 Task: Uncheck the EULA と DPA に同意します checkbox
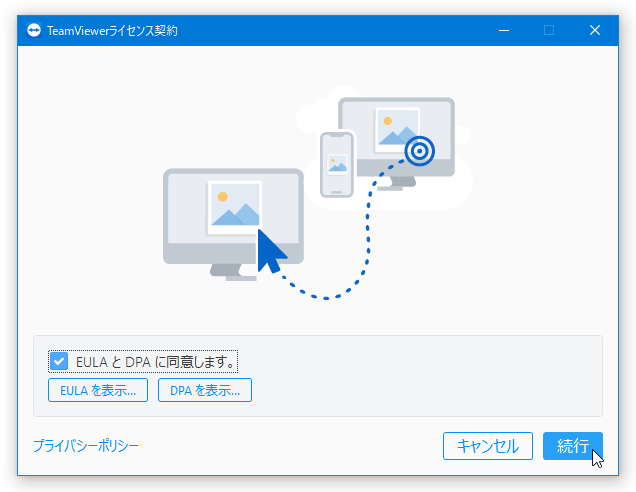pyautogui.click(x=59, y=361)
